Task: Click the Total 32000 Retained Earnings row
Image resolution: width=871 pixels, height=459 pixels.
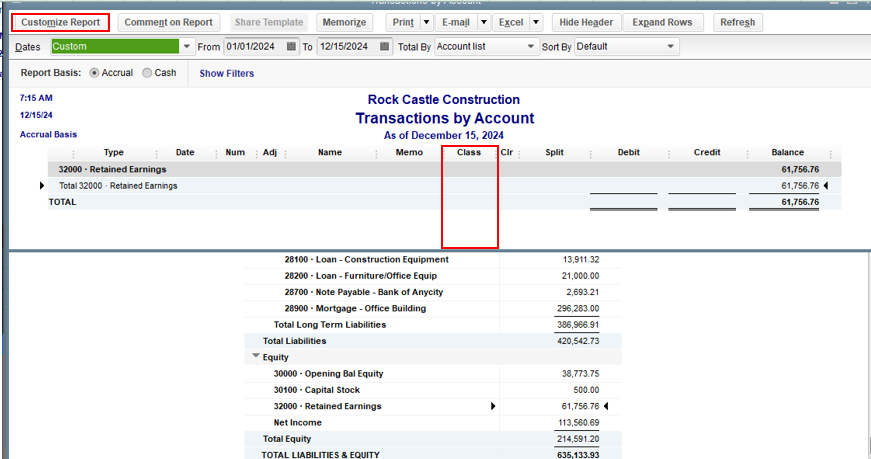Action: 444,186
